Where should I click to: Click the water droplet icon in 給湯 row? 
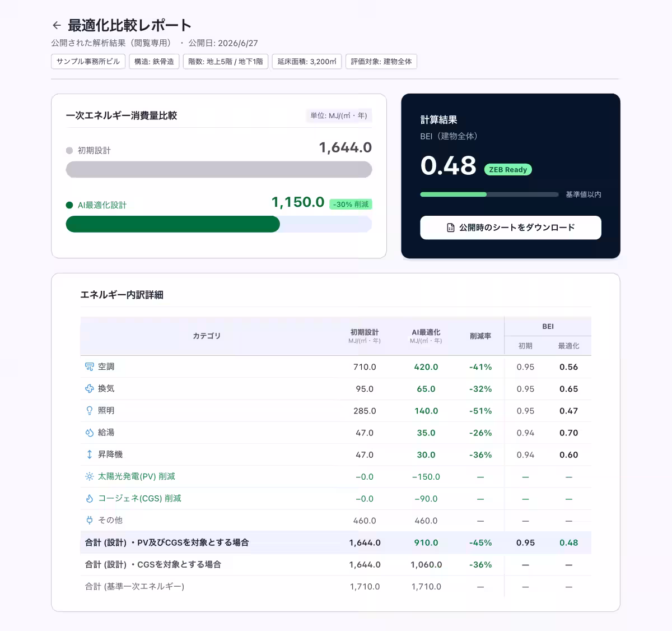(x=89, y=433)
